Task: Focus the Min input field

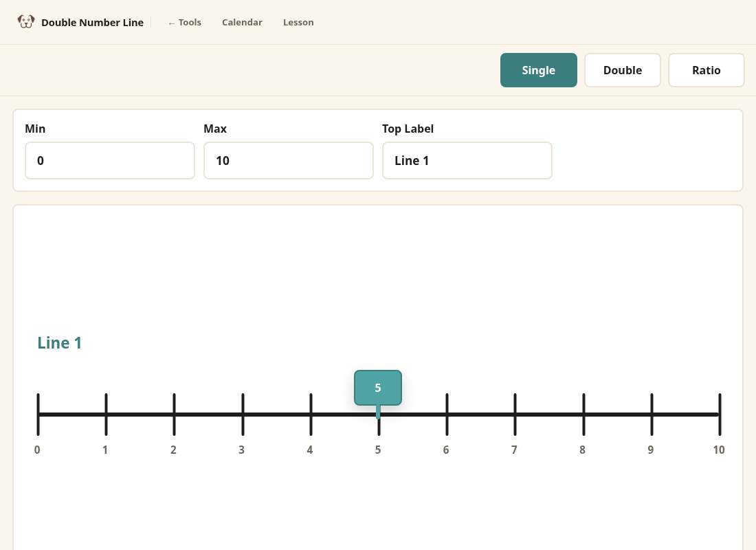Action: pos(110,161)
